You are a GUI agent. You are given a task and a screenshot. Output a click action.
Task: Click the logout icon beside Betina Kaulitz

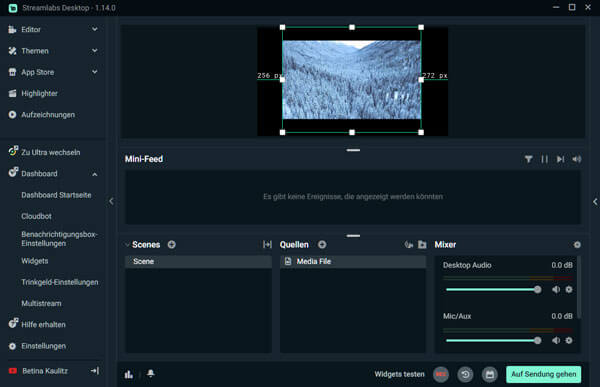[95, 371]
